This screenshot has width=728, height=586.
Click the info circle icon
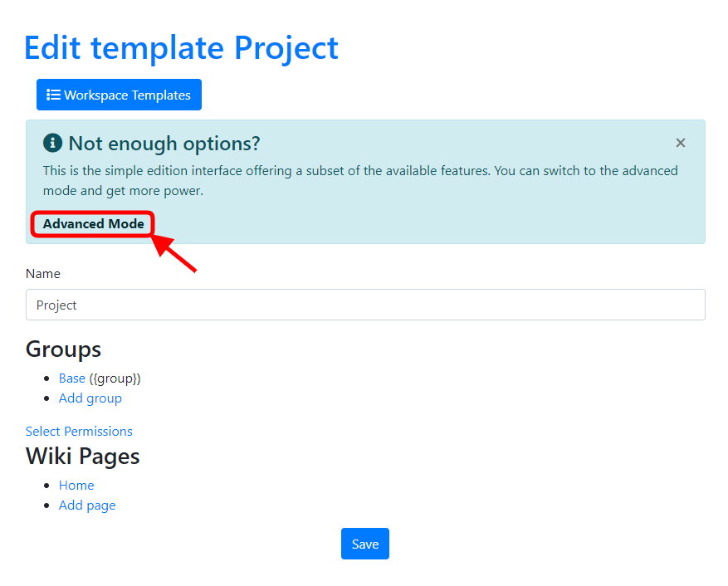tap(52, 143)
